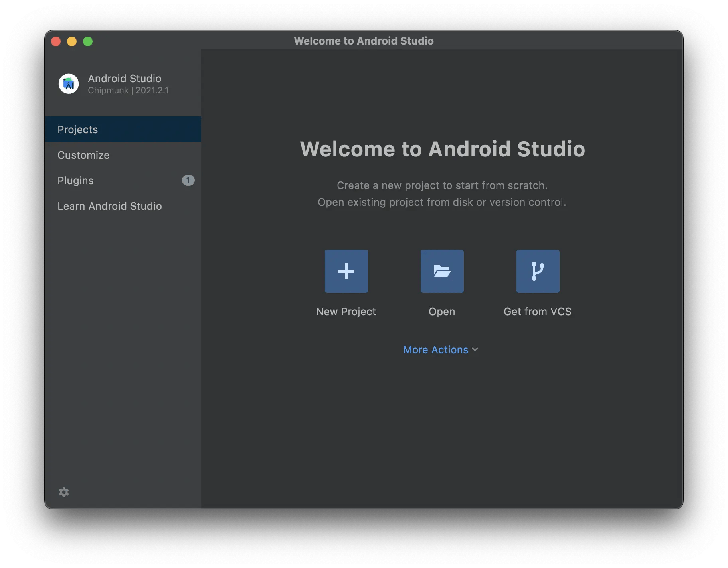728x568 pixels.
Task: Minimize the window with the yellow button
Action: pyautogui.click(x=72, y=41)
